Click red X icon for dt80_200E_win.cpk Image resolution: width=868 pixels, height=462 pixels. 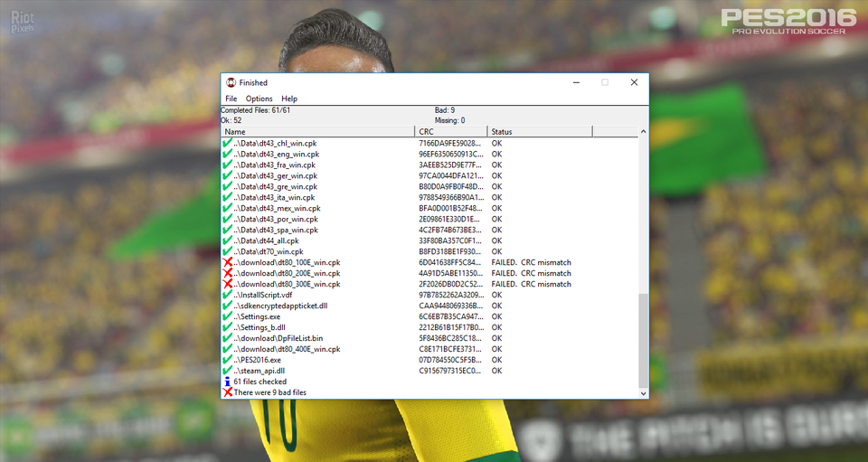tap(228, 273)
